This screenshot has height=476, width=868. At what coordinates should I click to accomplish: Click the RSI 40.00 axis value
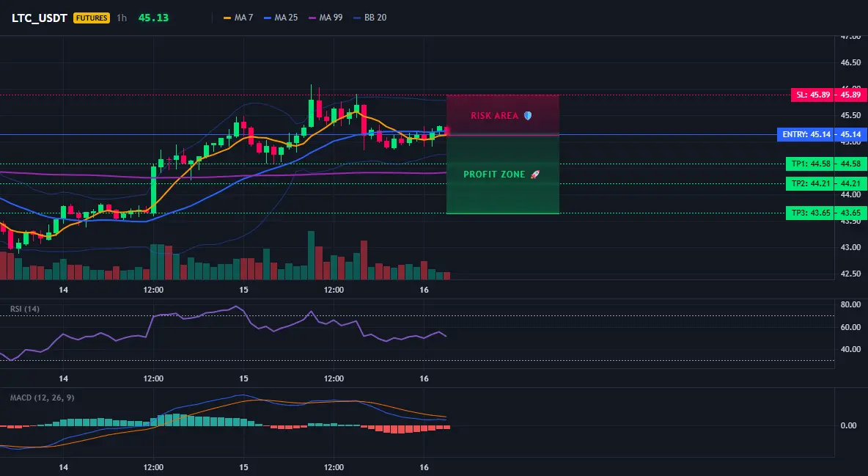click(x=850, y=350)
